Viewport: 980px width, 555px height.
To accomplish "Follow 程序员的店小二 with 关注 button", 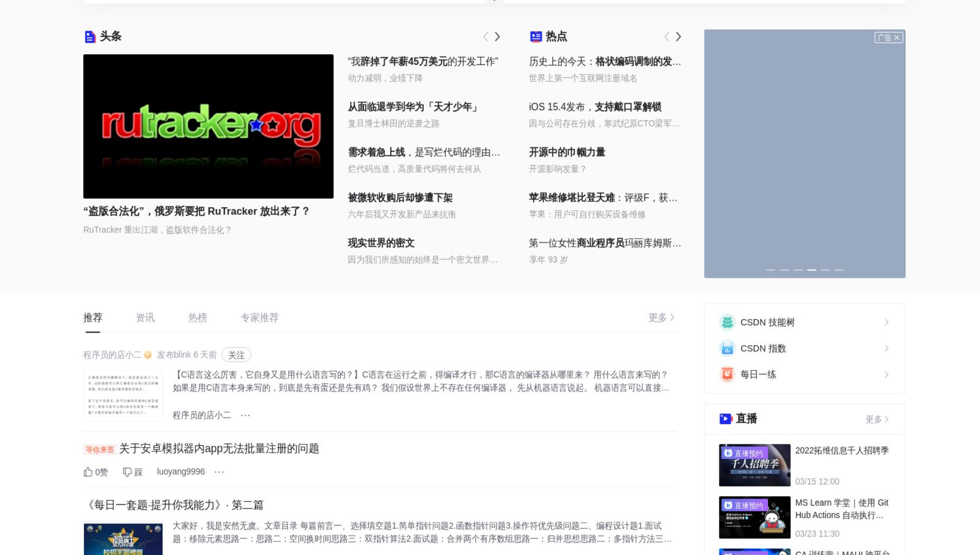I will pos(236,355).
